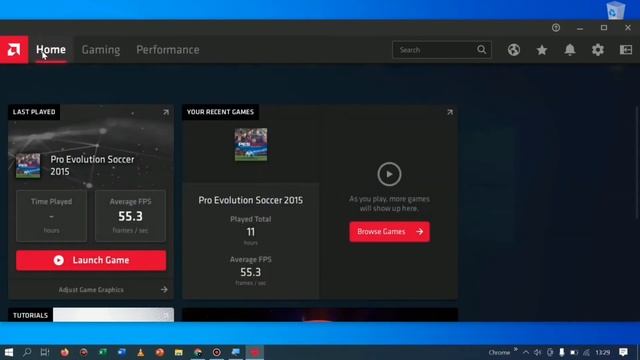Click the taskbar search magnifier icon
Screen dimensions: 640x360
coord(27,352)
